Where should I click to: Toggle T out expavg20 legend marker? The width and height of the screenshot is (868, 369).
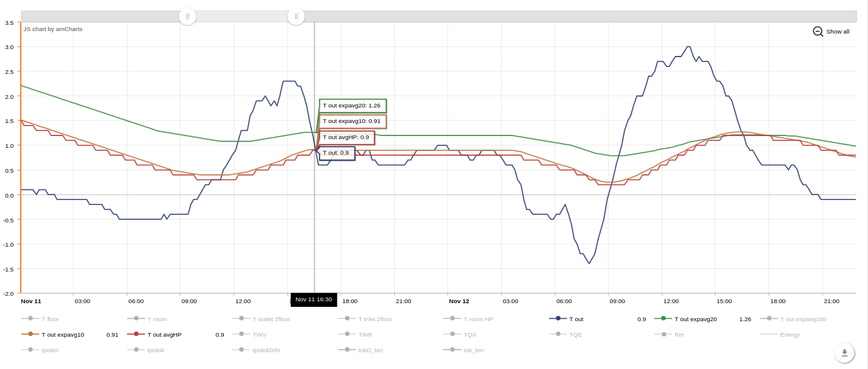point(663,319)
